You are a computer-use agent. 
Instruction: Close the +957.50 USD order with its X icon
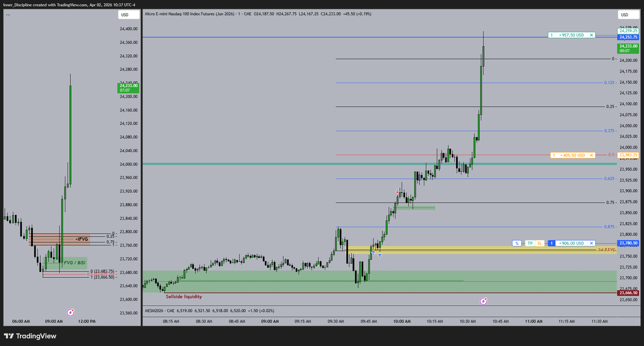tap(590, 34)
